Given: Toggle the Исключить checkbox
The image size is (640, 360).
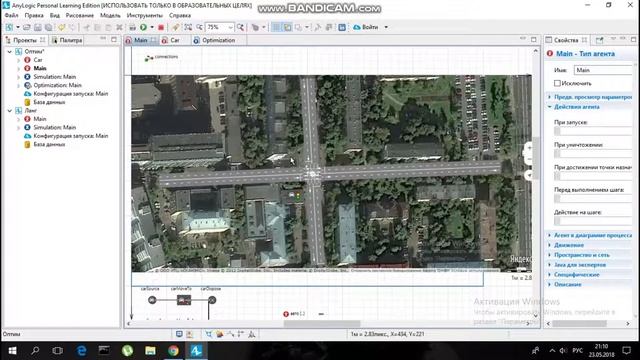Looking at the screenshot, I should pos(557,83).
